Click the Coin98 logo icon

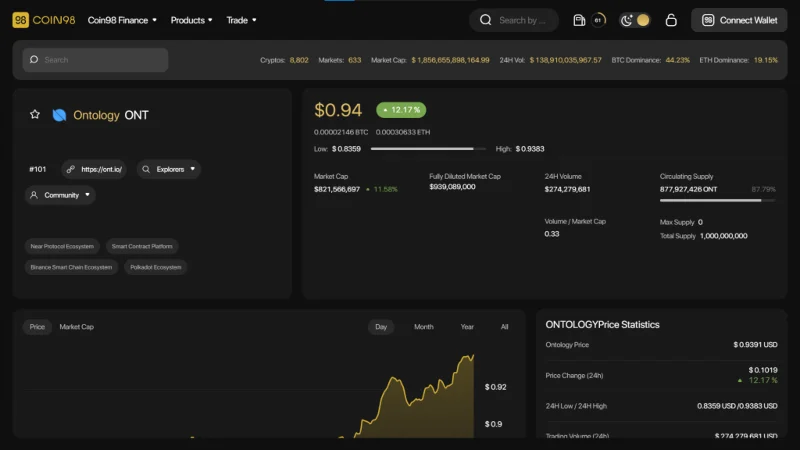20,20
